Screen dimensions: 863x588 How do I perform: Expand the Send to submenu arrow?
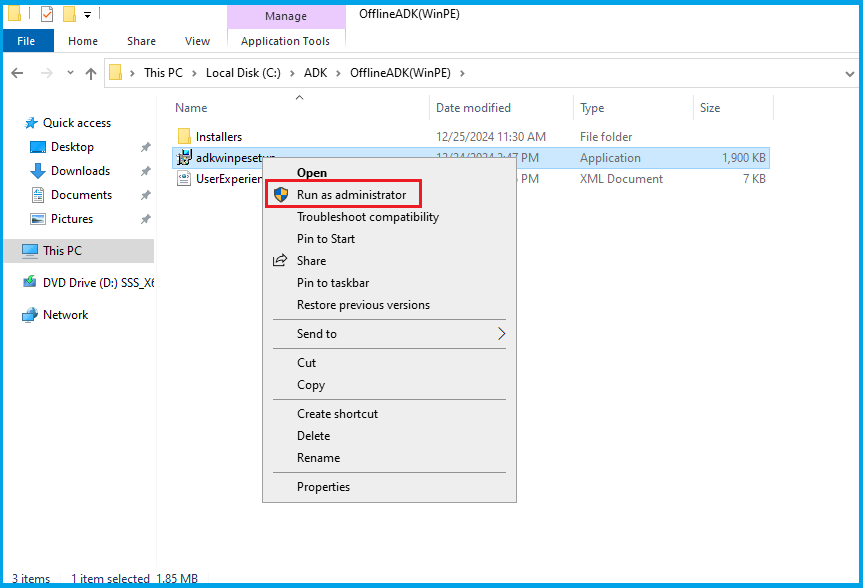click(501, 334)
